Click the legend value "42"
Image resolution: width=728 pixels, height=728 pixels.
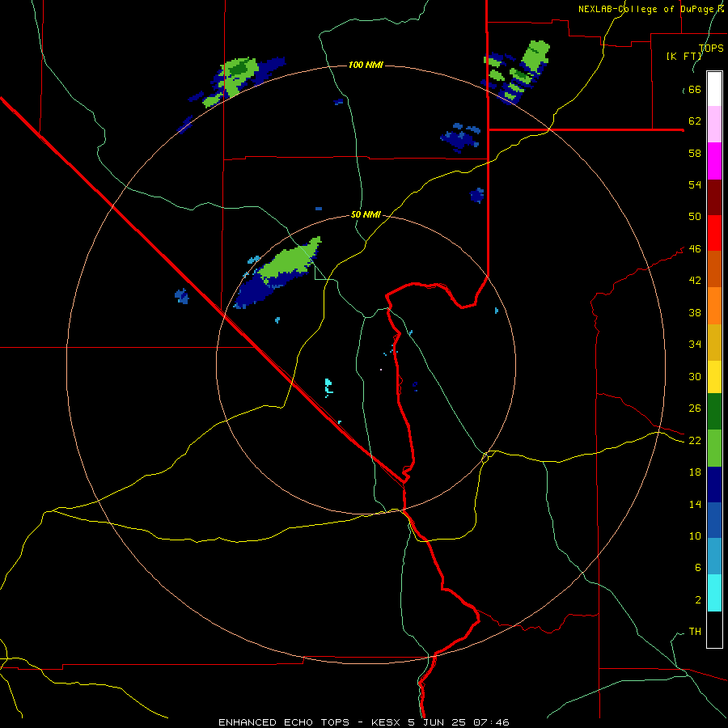[x=695, y=281]
